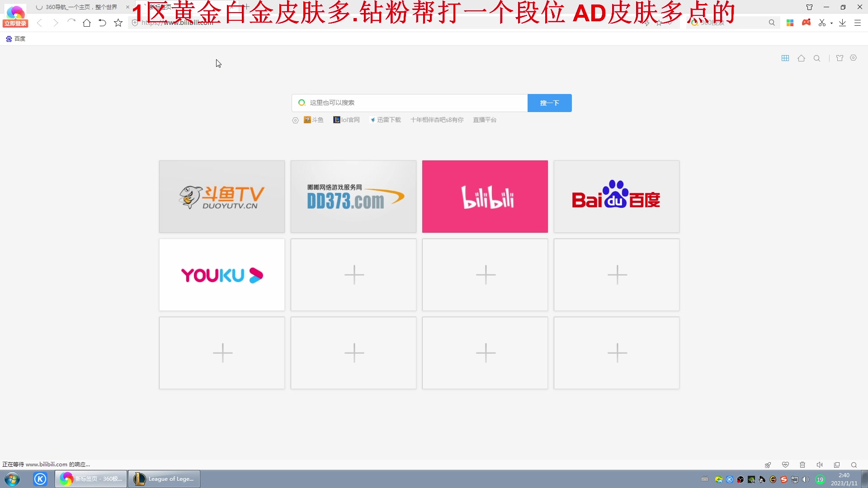The width and height of the screenshot is (868, 488).
Task: Open the YOUKU thumbnail tile
Action: pyautogui.click(x=222, y=275)
